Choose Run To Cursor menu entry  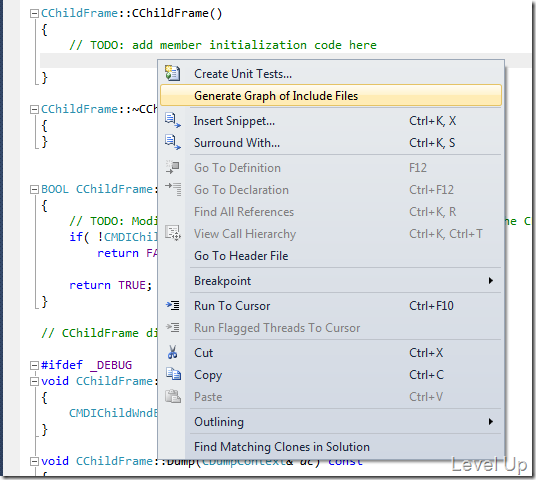pyautogui.click(x=331, y=306)
